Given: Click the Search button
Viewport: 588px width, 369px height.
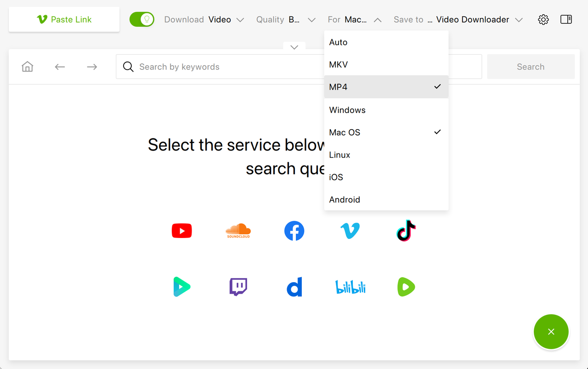Looking at the screenshot, I should click(x=531, y=67).
